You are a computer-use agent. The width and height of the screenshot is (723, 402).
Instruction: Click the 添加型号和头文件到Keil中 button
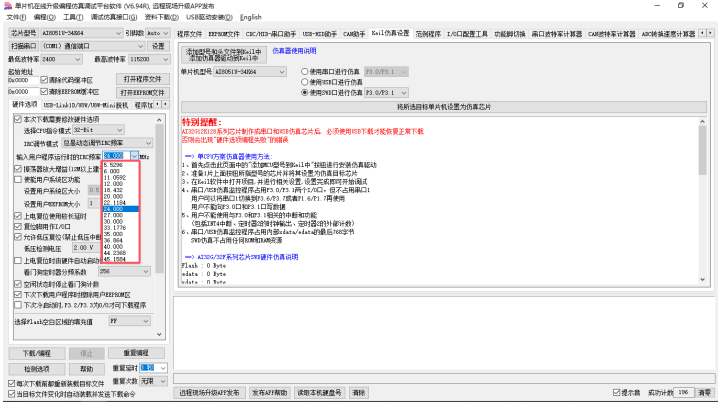click(224, 54)
